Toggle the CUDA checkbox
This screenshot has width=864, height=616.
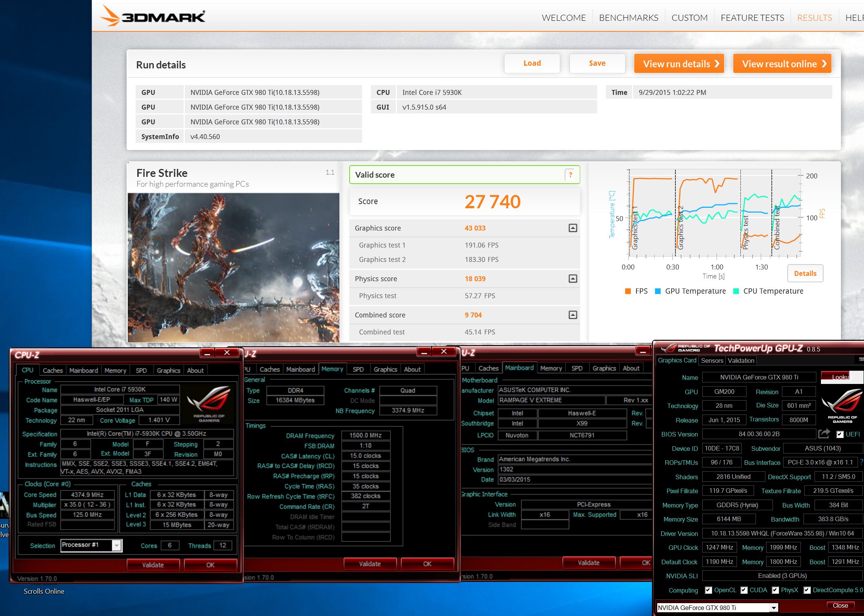(x=744, y=590)
